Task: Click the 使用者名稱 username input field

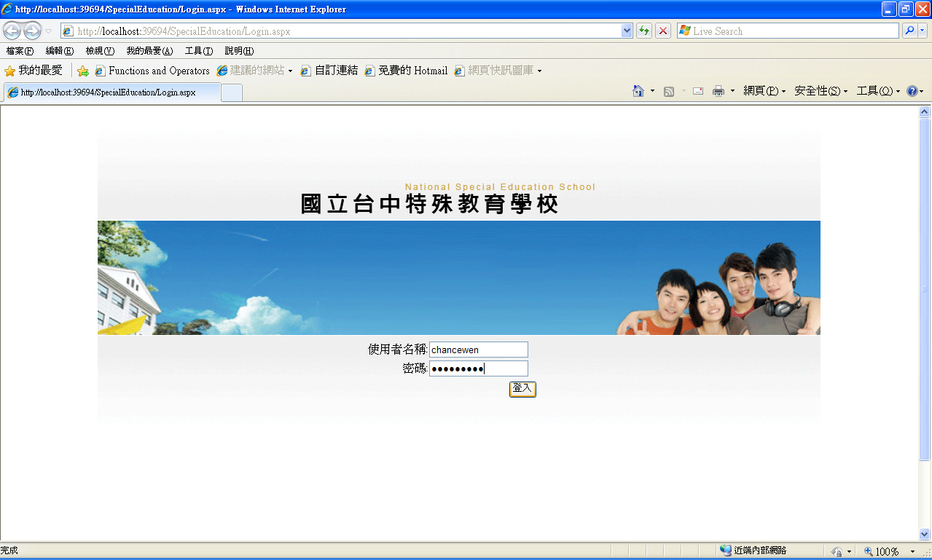Action: [478, 350]
